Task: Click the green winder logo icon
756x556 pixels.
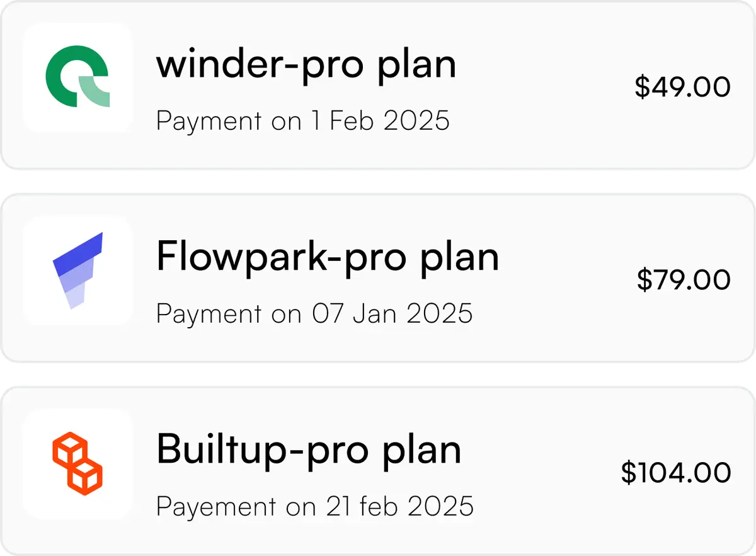Action: point(77,76)
